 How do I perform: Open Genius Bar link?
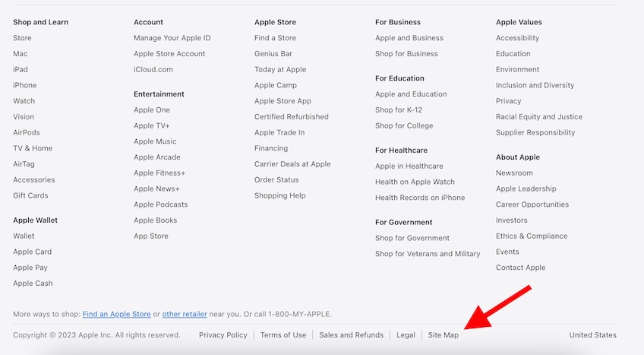pos(273,54)
